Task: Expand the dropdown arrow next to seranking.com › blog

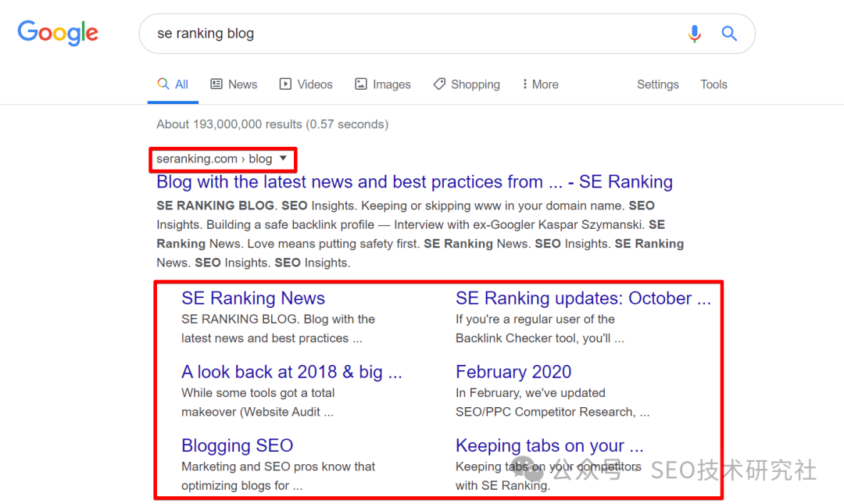Action: (x=283, y=159)
